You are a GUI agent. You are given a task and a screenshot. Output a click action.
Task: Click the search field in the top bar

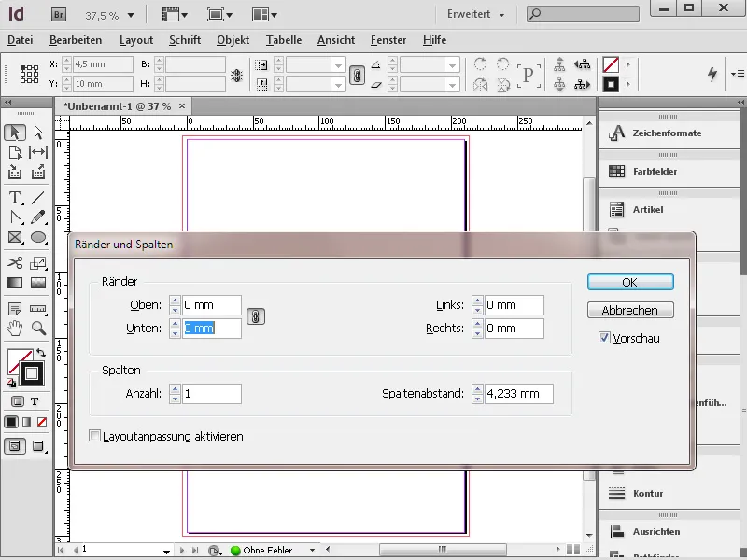[583, 14]
